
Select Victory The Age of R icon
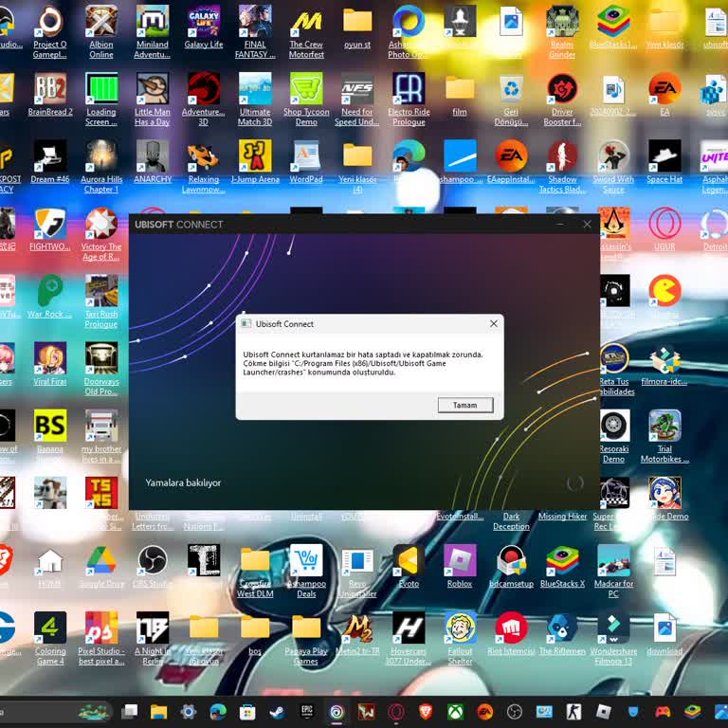(x=101, y=234)
